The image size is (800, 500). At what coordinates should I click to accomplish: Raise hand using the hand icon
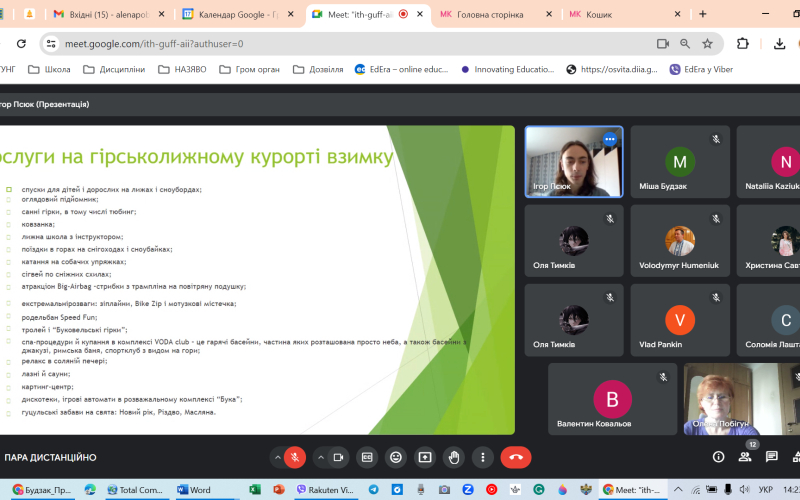[454, 458]
